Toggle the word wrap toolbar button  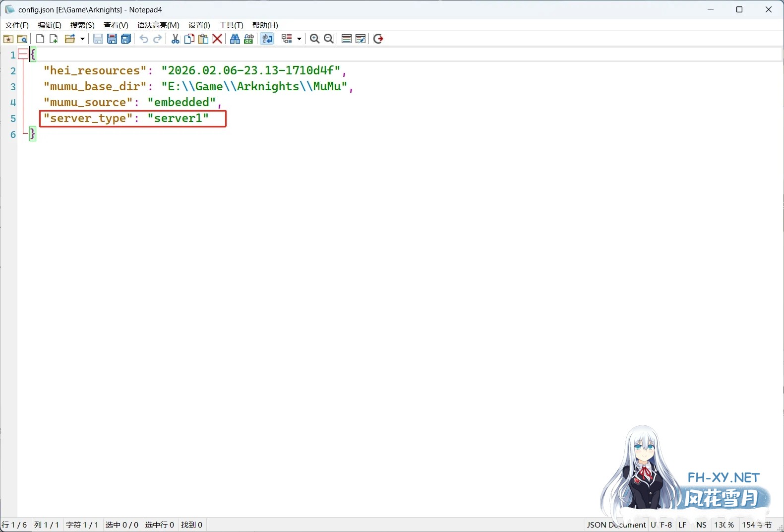pos(267,39)
